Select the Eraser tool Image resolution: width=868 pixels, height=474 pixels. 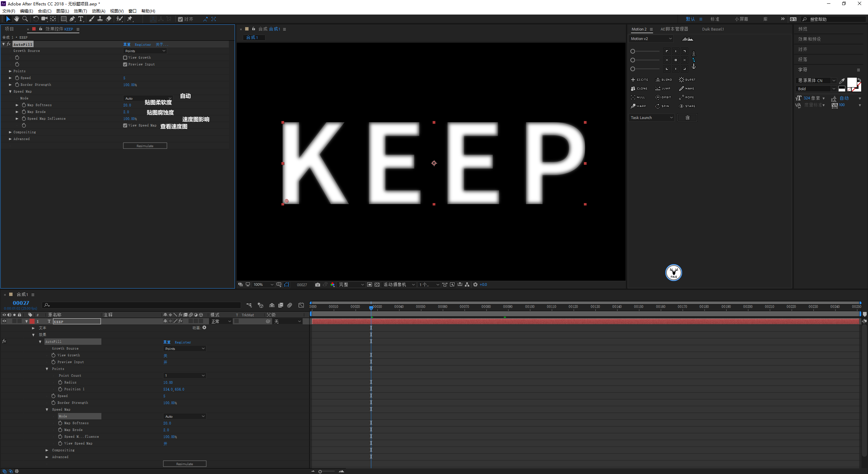(108, 19)
